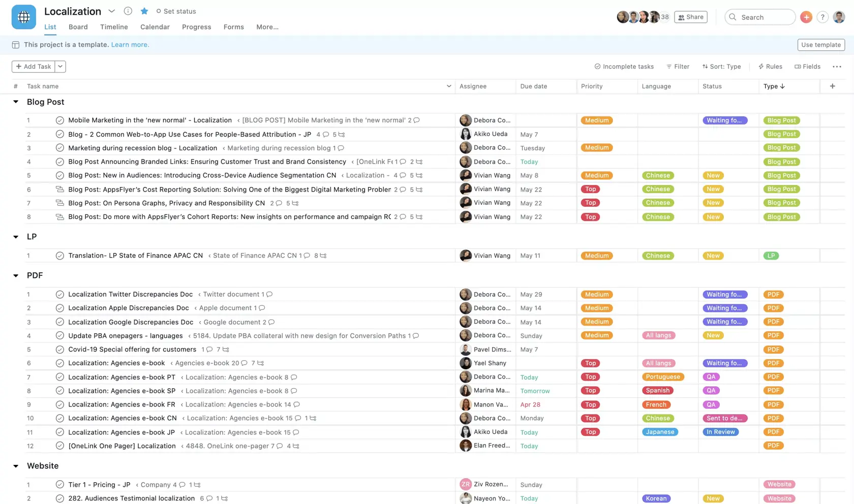The width and height of the screenshot is (854, 504).
Task: Open Rules via the lightning icon
Action: 770,66
